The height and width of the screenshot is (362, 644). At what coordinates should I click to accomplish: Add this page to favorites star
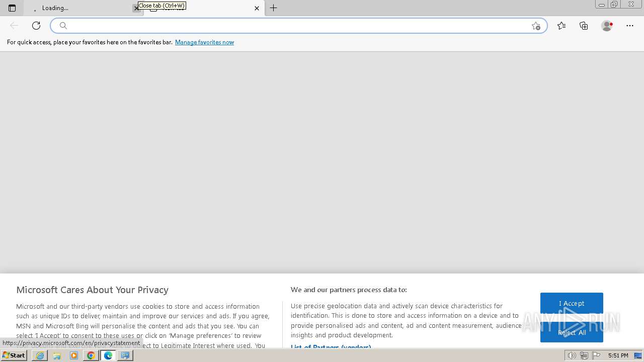point(536,26)
